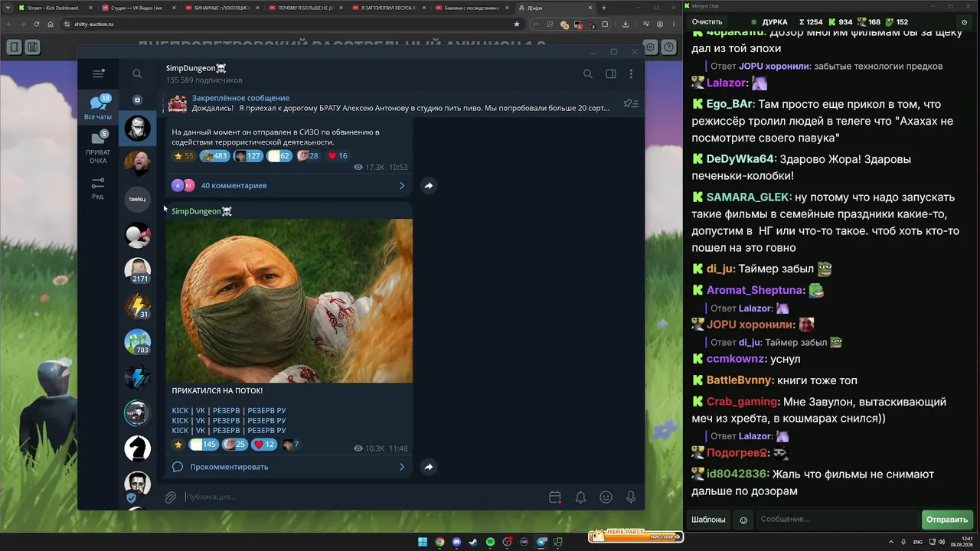Open the auction page help icon
Viewport: 980px width, 551px height.
[668, 47]
